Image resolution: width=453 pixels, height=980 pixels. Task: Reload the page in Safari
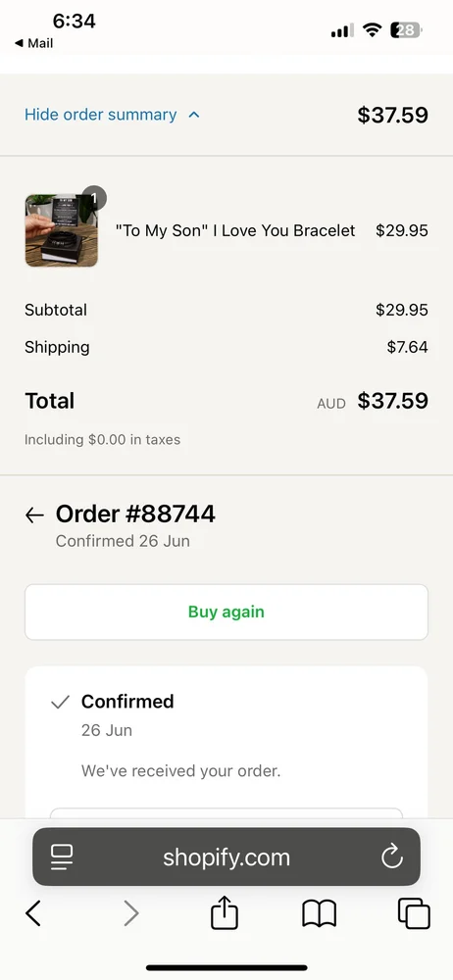(x=392, y=857)
